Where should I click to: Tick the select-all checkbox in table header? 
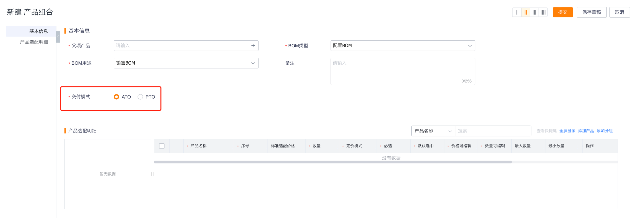pyautogui.click(x=162, y=146)
